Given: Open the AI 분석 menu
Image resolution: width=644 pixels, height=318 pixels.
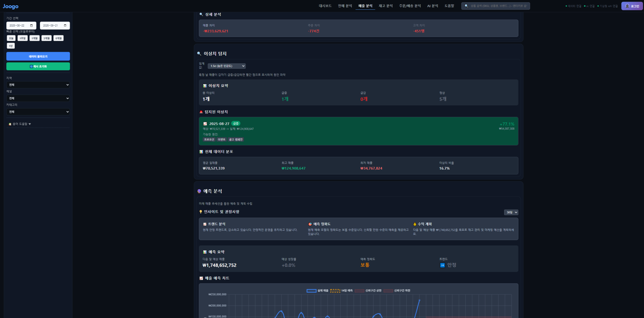Looking at the screenshot, I should click(x=433, y=6).
